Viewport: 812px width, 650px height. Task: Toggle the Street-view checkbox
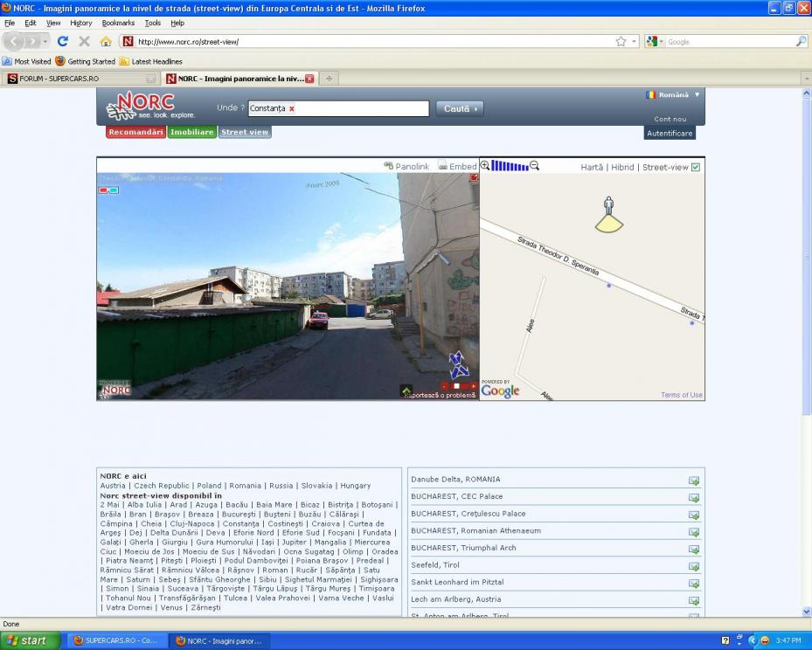[696, 167]
